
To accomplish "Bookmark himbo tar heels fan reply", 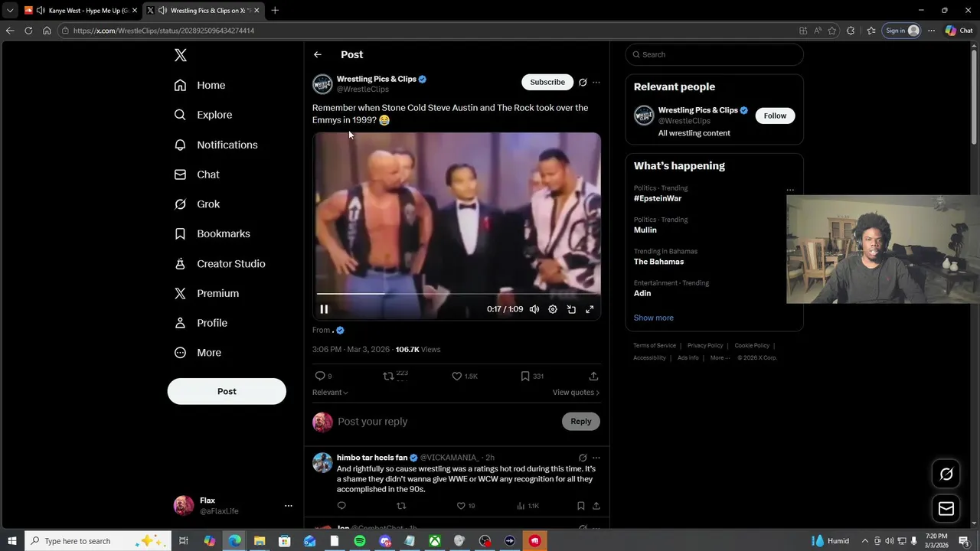I will pos(581,506).
